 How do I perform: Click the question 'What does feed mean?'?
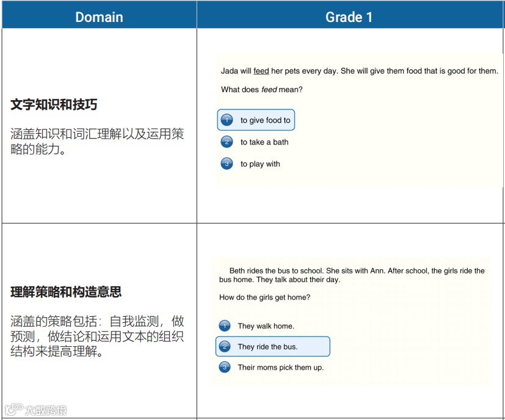tap(261, 90)
